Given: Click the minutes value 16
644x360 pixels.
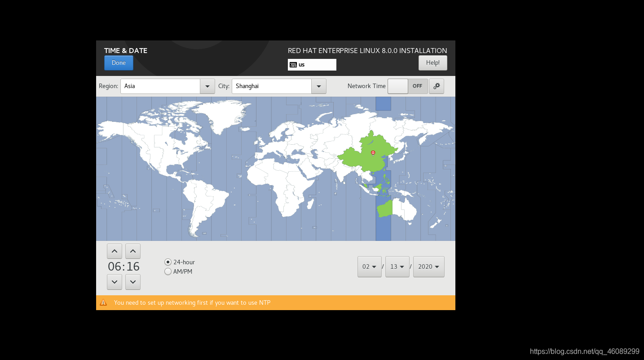Looking at the screenshot, I should [x=133, y=267].
